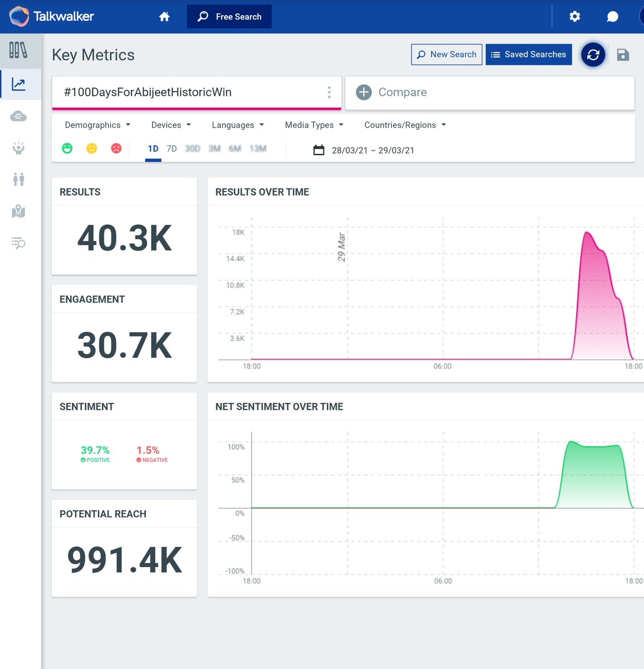Open settings gear in top bar
The width and height of the screenshot is (644, 669).
tap(575, 17)
